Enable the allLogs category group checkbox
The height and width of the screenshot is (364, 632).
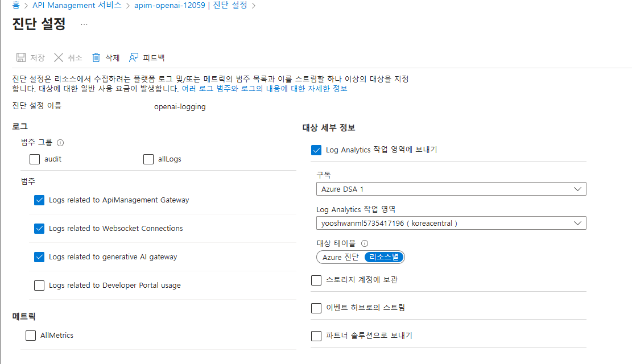coord(148,159)
